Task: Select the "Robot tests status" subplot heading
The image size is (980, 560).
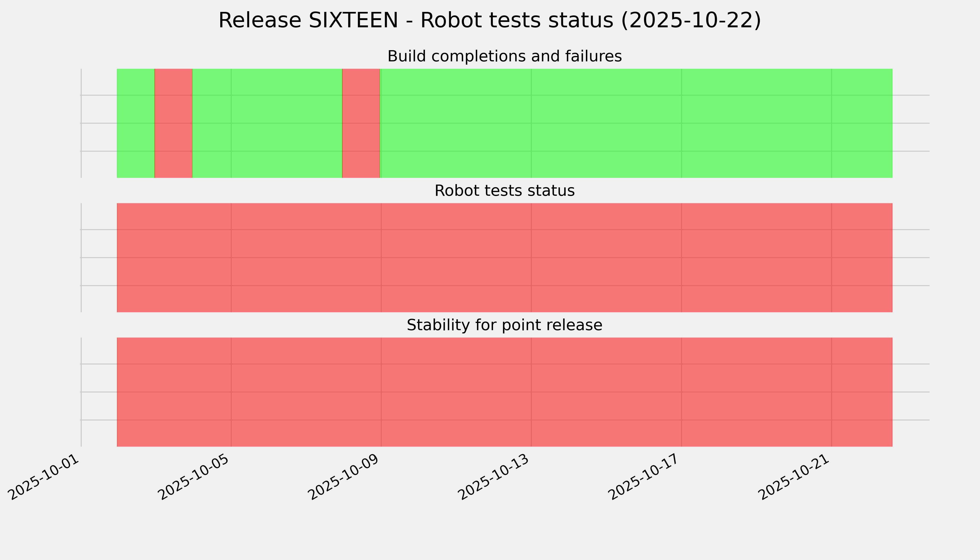Action: click(x=504, y=191)
